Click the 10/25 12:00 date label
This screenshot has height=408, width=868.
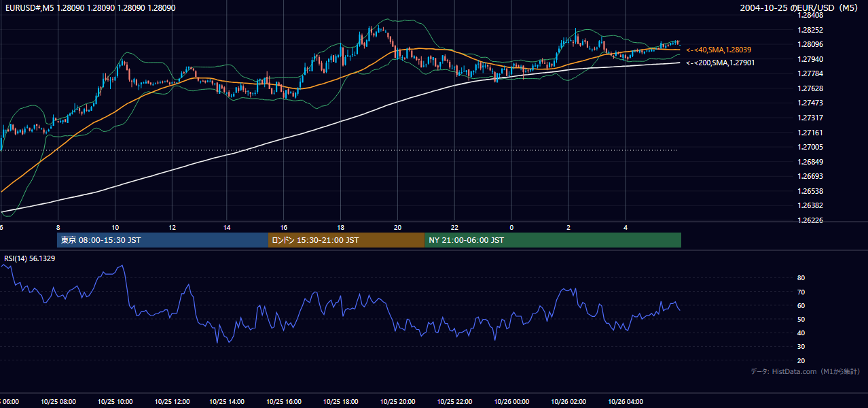(171, 401)
